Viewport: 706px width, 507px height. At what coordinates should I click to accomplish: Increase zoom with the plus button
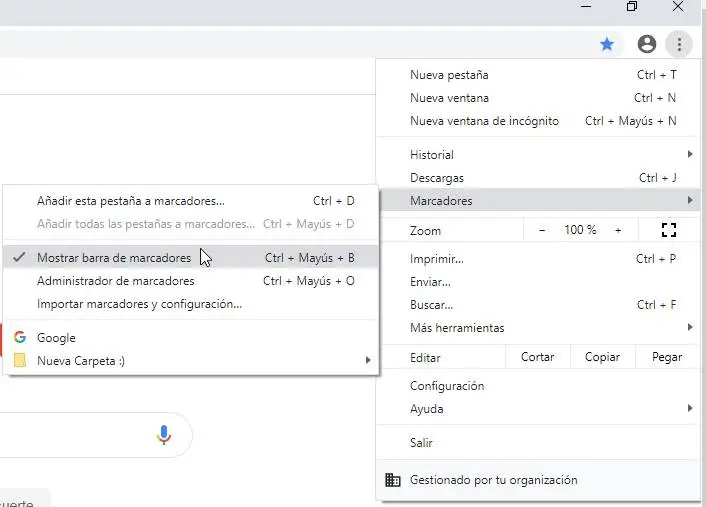coord(618,230)
